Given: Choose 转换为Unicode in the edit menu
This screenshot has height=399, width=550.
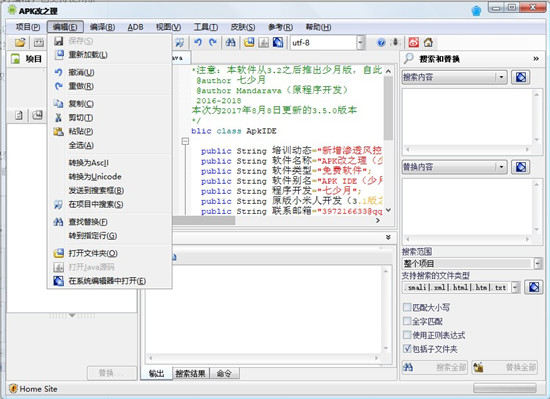Looking at the screenshot, I should (x=109, y=176).
